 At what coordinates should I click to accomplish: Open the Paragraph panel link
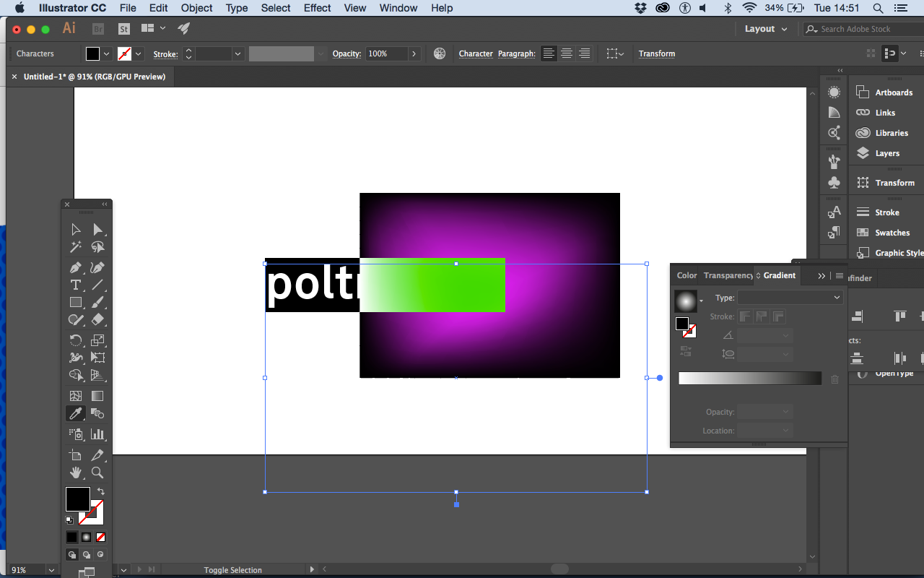point(516,53)
